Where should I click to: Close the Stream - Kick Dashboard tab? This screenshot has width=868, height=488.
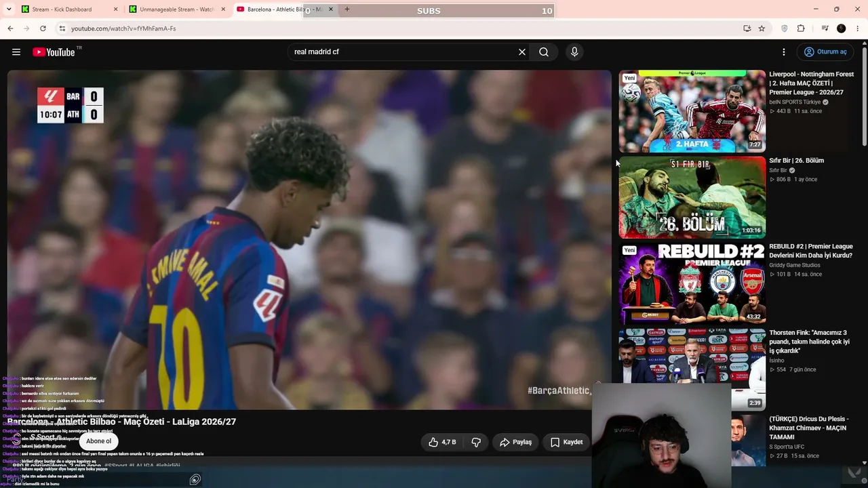115,9
